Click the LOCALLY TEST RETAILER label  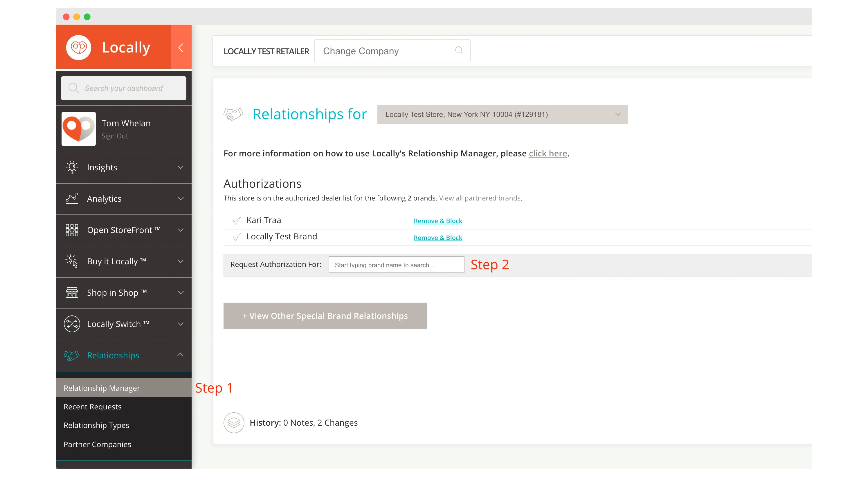coord(266,51)
